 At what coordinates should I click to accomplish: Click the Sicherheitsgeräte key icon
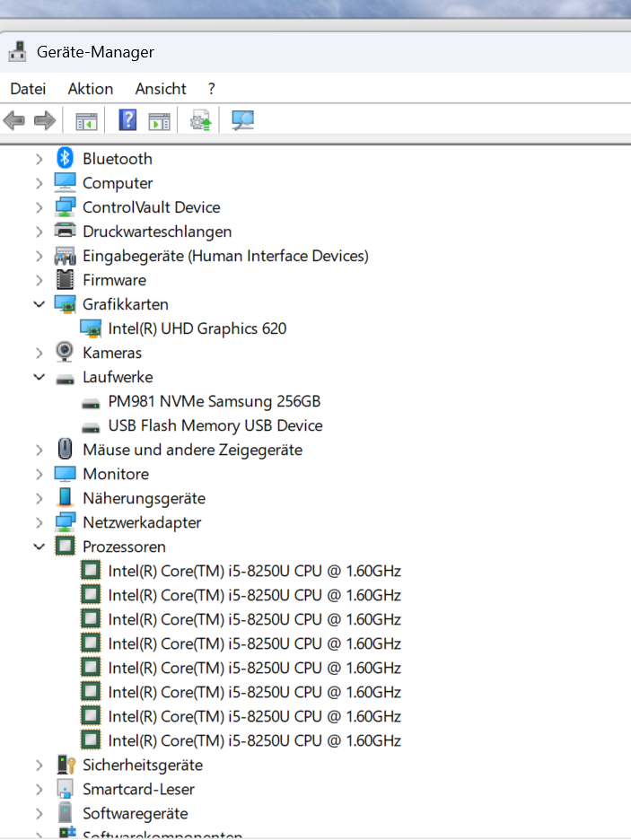66,765
